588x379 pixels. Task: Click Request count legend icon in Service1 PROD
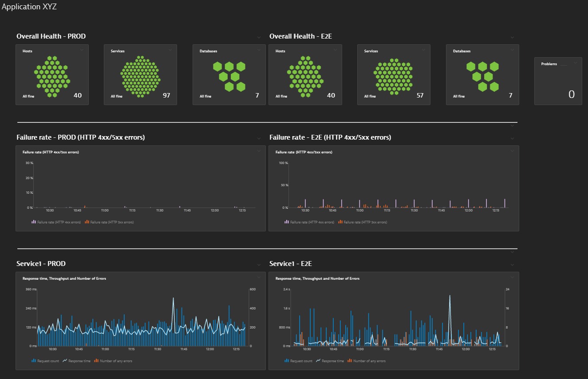[x=34, y=361]
